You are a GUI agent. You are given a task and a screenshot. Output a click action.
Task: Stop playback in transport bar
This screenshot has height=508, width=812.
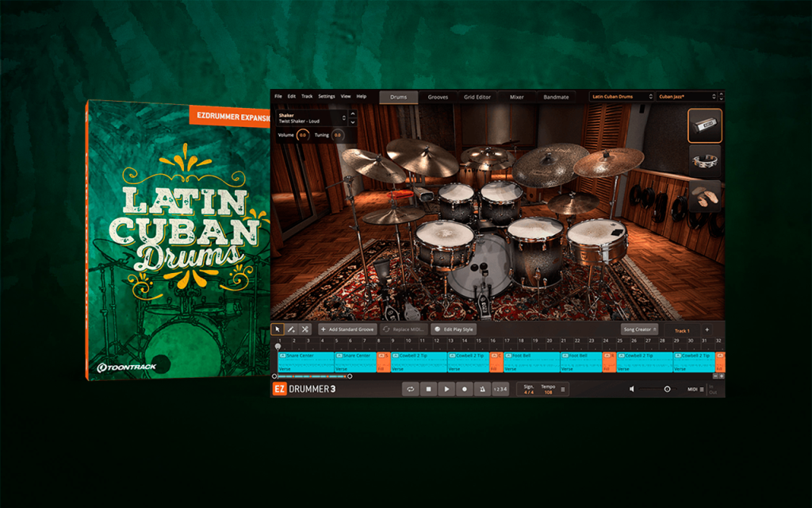428,389
